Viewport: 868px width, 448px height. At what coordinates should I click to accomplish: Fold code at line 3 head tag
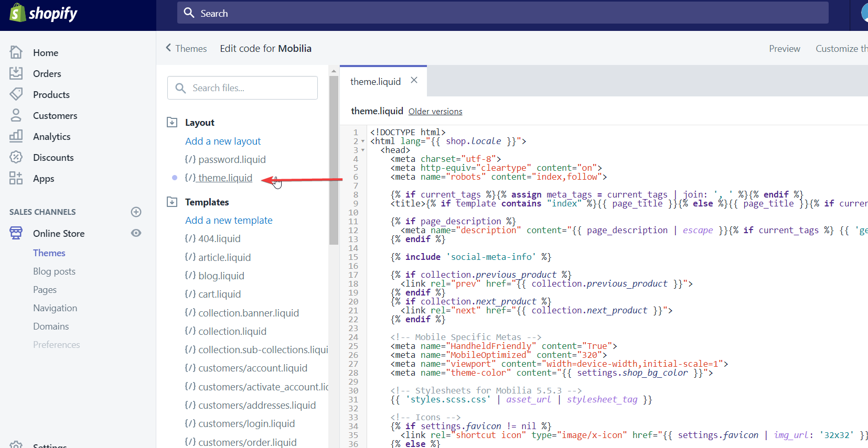pyautogui.click(x=362, y=150)
